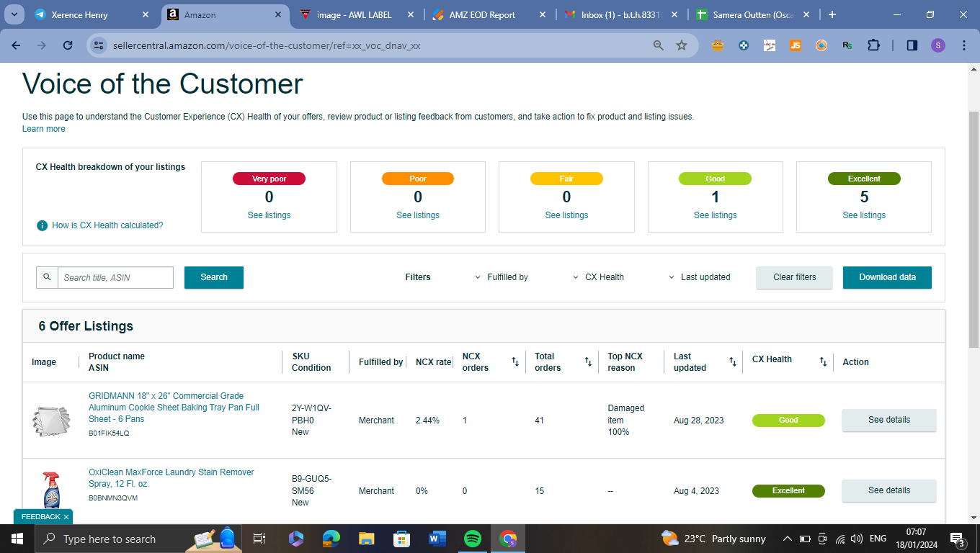This screenshot has width=980, height=553.
Task: Show hidden system tray icons
Action: pyautogui.click(x=787, y=539)
